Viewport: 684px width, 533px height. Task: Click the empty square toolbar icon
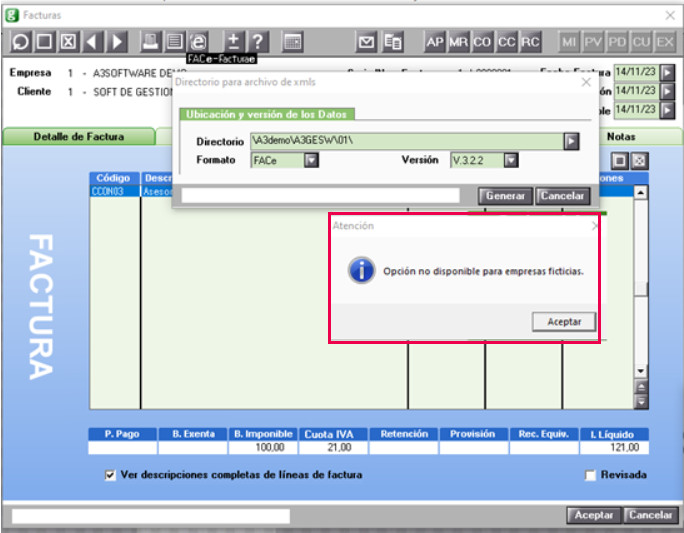[44, 42]
